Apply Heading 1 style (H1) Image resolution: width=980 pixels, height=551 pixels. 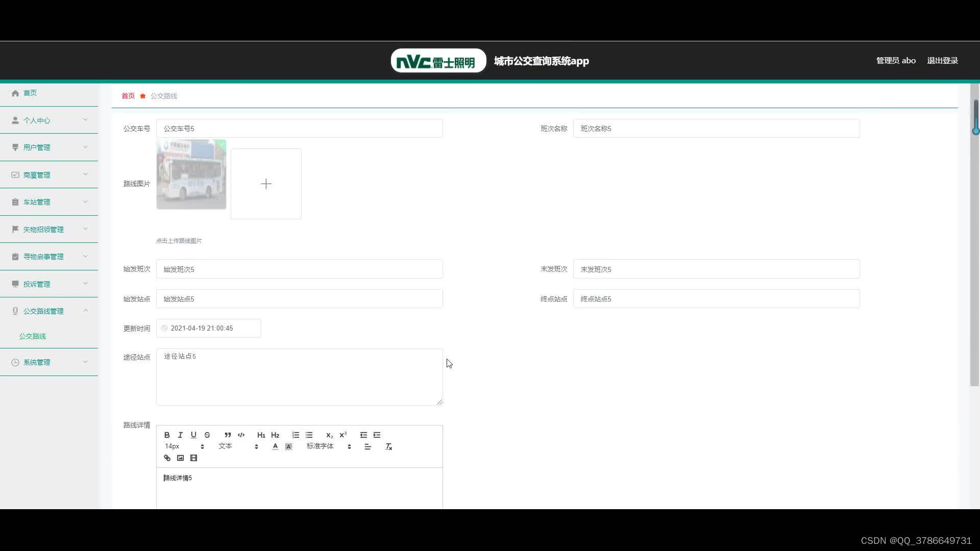(x=261, y=435)
